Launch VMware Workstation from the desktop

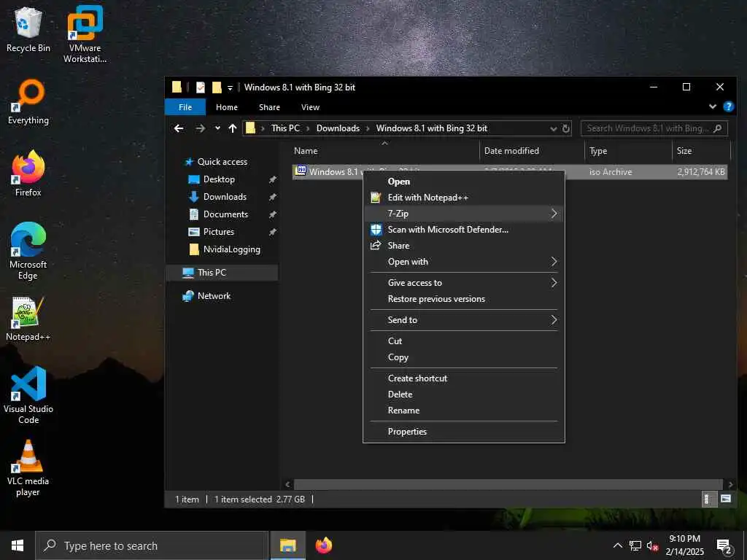[x=85, y=34]
